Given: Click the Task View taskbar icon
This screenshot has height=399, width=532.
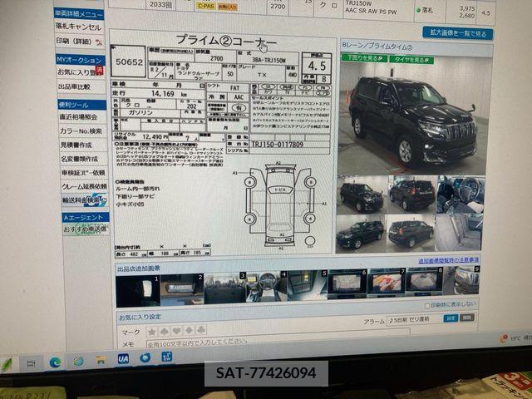Looking at the screenshot, I should (x=31, y=363).
